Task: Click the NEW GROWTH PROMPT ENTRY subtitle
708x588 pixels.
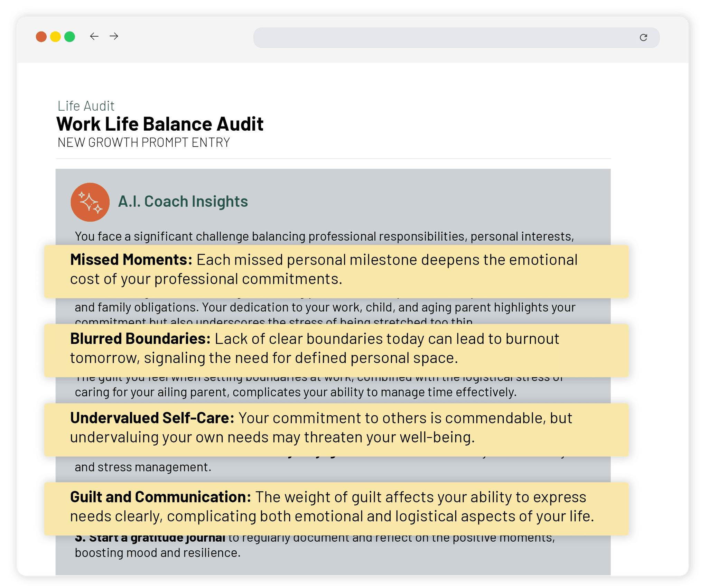Action: [143, 142]
